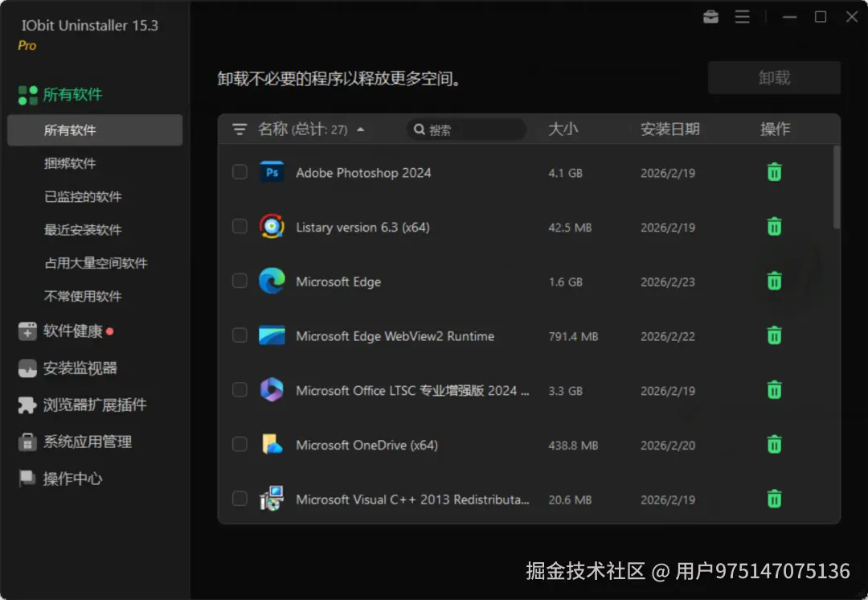The height and width of the screenshot is (600, 868).
Task: Go to 浏览器扩展插件 section
Action: pyautogui.click(x=95, y=405)
